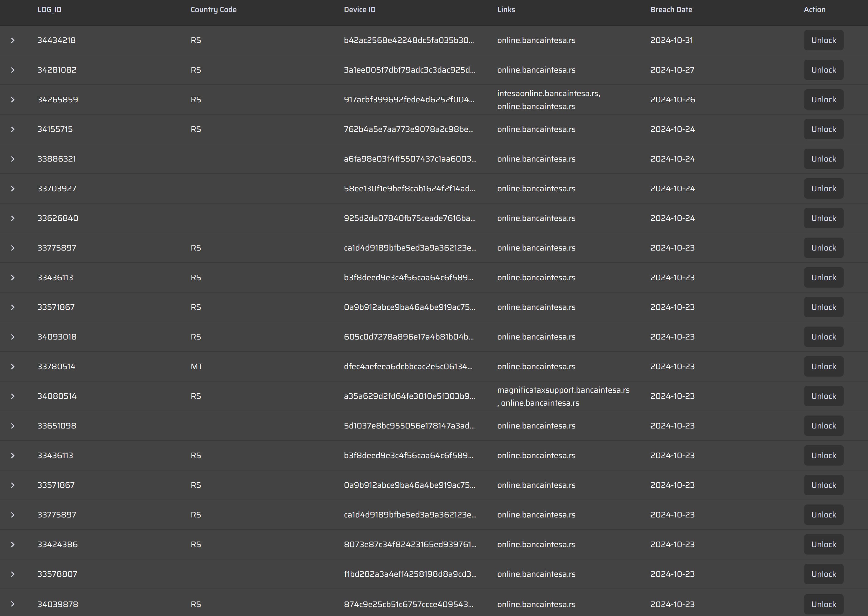This screenshot has height=616, width=868.
Task: Click the Links column header
Action: [506, 10]
